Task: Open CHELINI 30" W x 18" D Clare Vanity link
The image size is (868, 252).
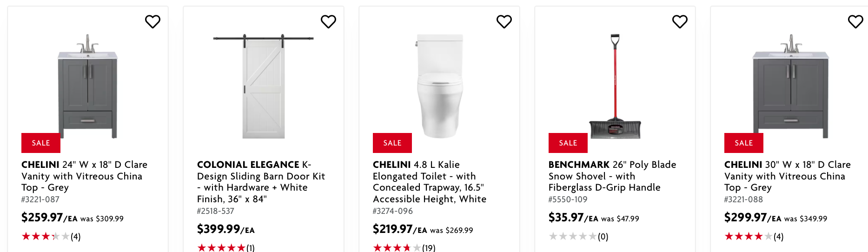Action: pyautogui.click(x=787, y=176)
